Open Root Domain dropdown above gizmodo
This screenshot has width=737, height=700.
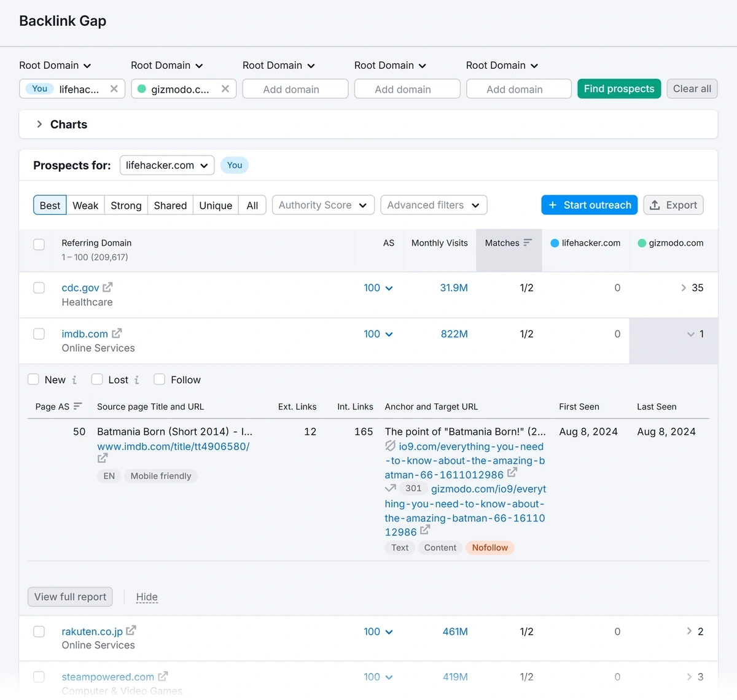[x=167, y=66]
